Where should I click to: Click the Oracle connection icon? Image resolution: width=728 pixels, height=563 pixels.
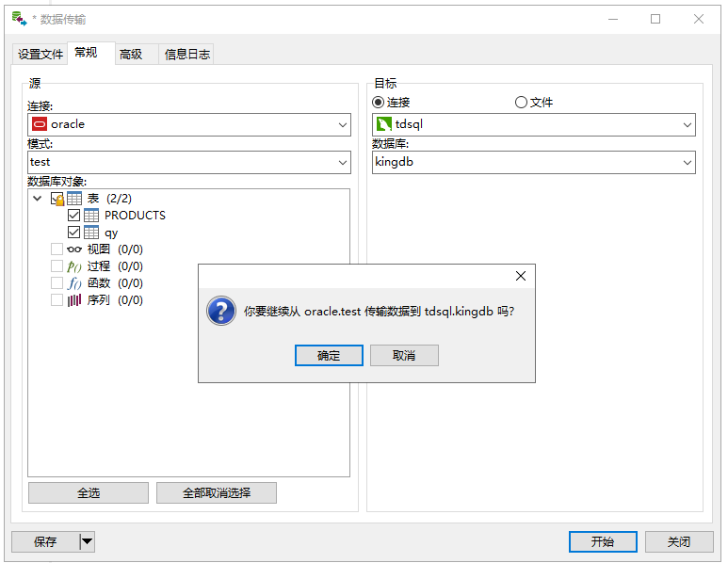(40, 124)
